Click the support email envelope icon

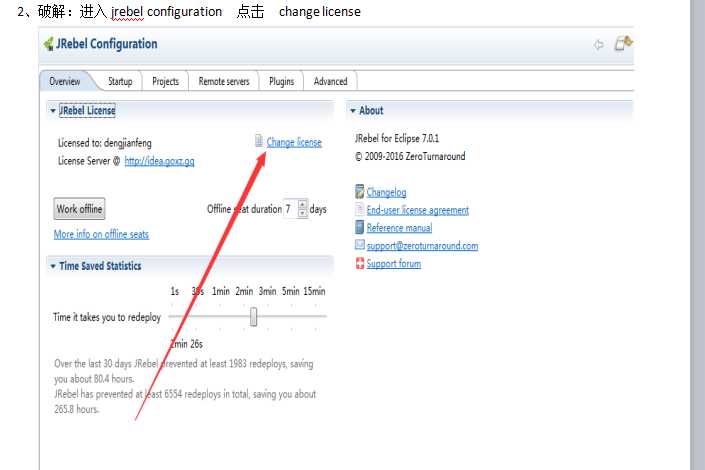359,244
